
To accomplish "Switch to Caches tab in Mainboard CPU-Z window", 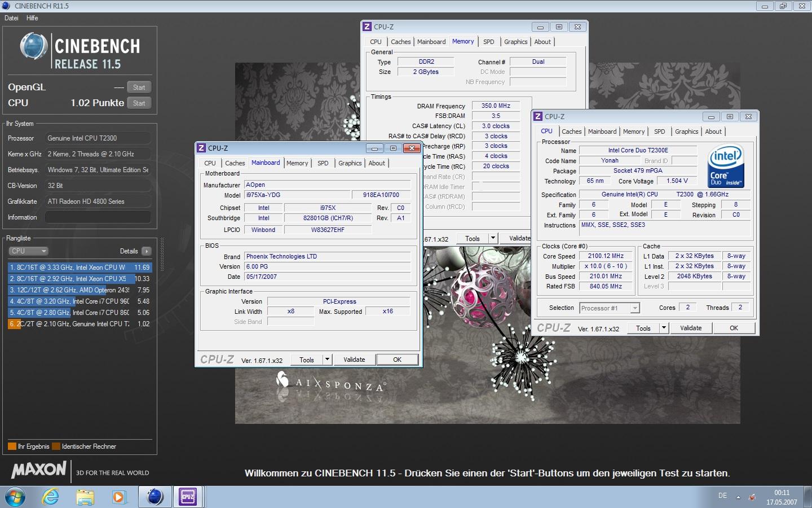I will pos(235,163).
